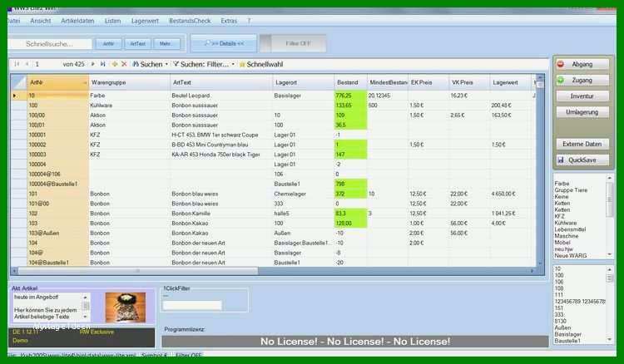Go to next record arrow
Screen dimensions: 624x364
[92, 64]
